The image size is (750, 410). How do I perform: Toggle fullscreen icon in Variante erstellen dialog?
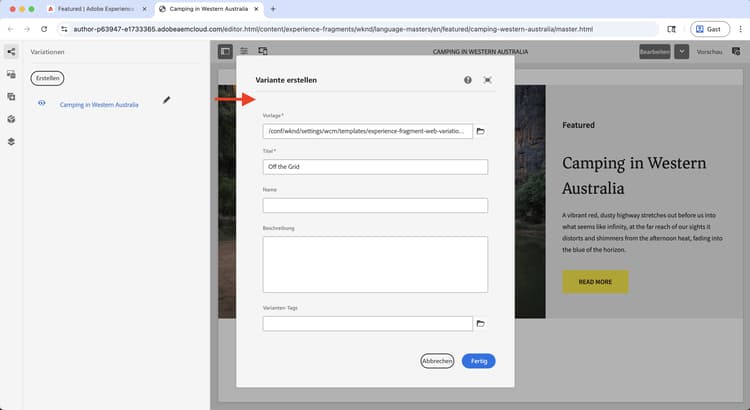tap(487, 80)
